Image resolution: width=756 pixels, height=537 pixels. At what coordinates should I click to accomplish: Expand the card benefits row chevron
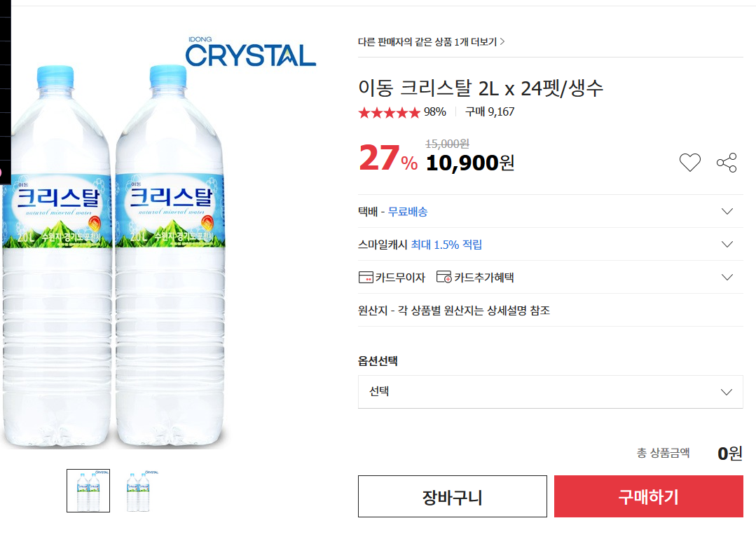coord(727,277)
